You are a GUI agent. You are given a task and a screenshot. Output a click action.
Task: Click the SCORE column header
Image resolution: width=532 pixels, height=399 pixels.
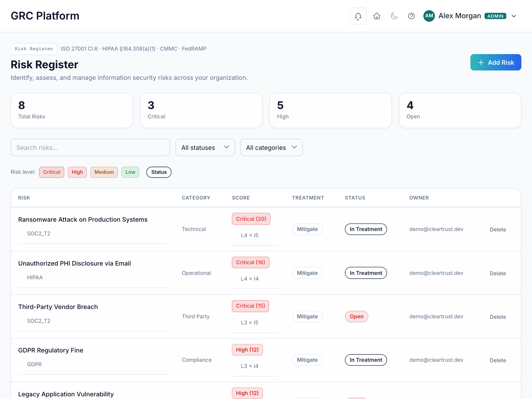tap(241, 198)
